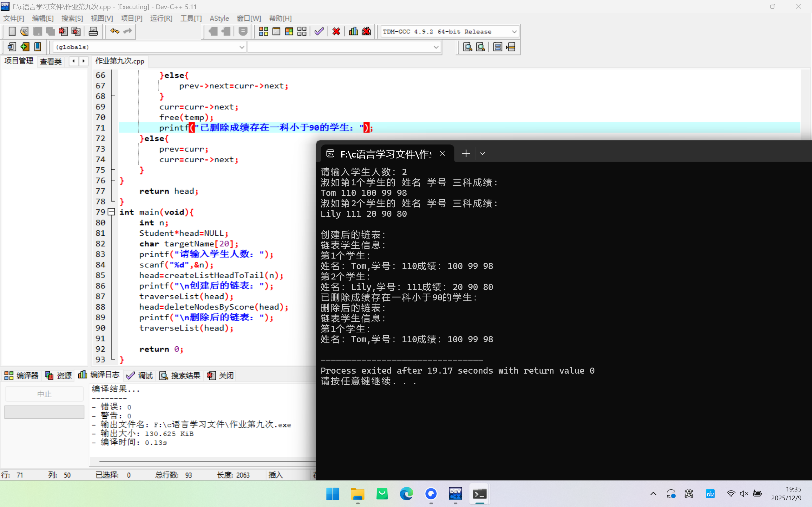The image size is (812, 507).
Task: Click the Undo arrow icon
Action: tap(115, 31)
